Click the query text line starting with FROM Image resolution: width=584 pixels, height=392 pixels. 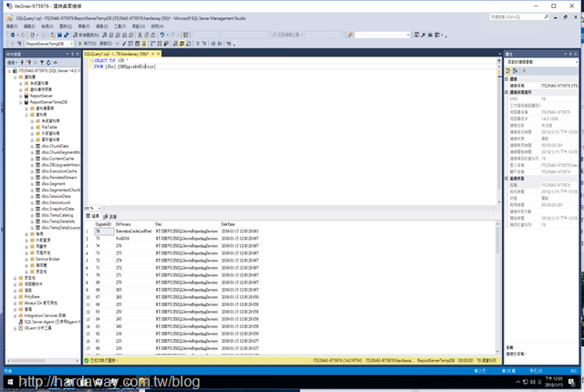pos(124,67)
